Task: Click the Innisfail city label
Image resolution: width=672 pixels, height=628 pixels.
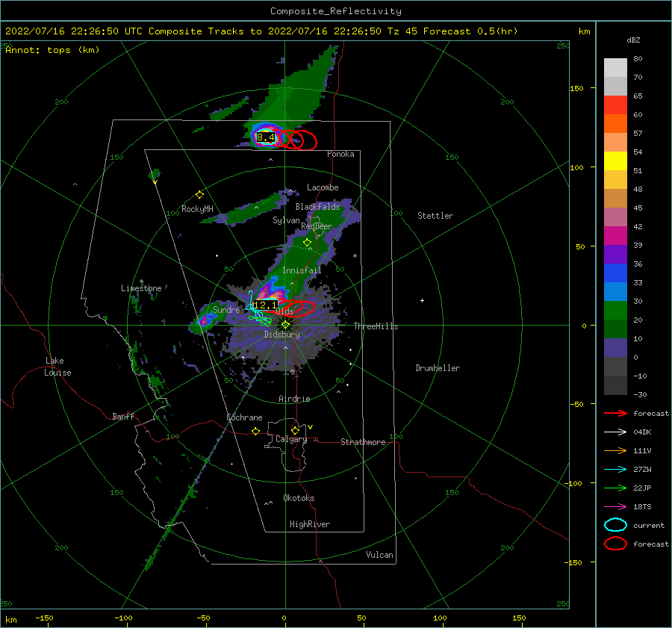Action: click(302, 270)
